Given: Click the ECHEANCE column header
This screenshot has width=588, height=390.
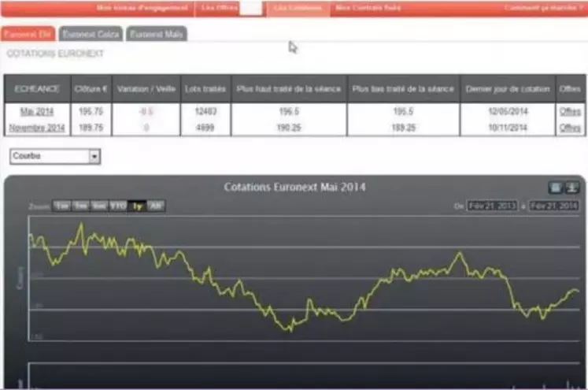Looking at the screenshot, I should [x=37, y=89].
